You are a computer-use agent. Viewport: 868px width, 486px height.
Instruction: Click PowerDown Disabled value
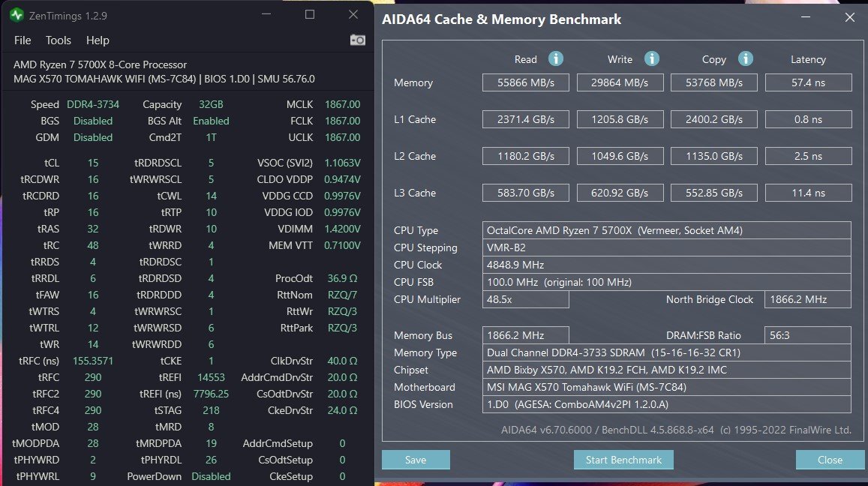pyautogui.click(x=211, y=476)
